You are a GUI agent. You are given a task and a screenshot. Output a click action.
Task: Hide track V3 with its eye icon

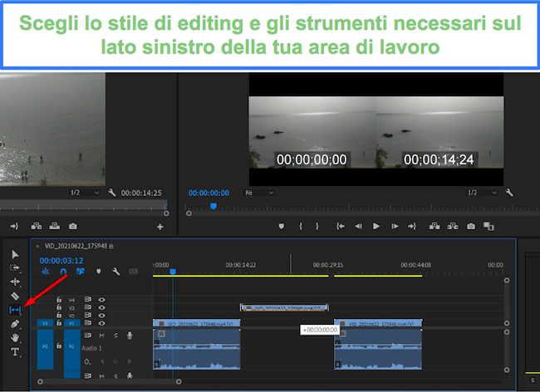tap(101, 307)
